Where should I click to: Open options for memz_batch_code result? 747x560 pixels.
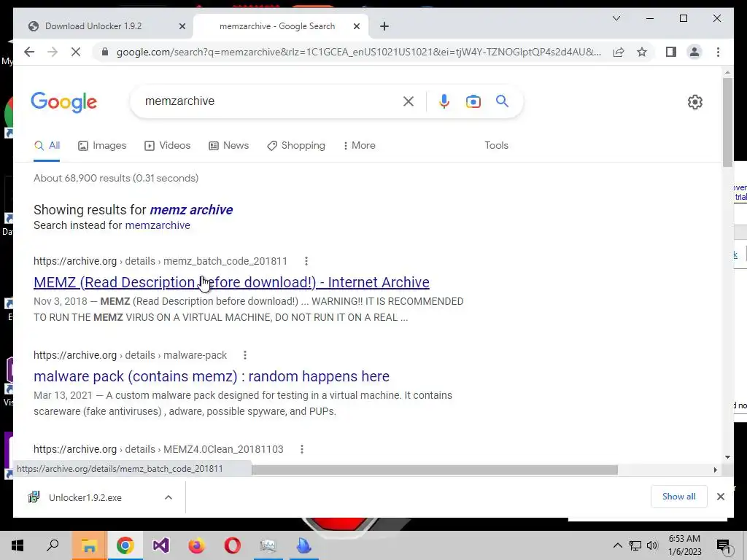point(306,261)
